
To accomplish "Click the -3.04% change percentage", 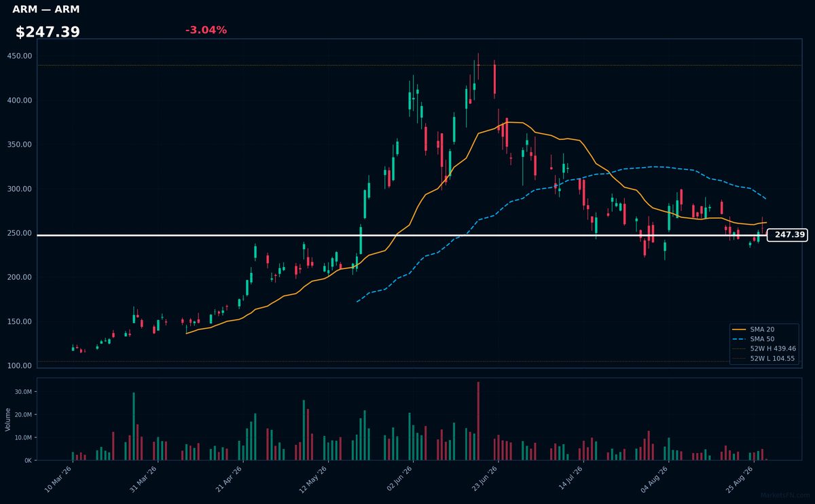I will [206, 30].
